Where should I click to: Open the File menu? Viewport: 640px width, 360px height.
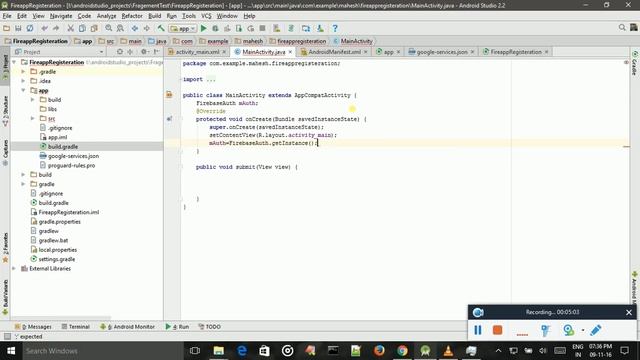click(x=7, y=16)
